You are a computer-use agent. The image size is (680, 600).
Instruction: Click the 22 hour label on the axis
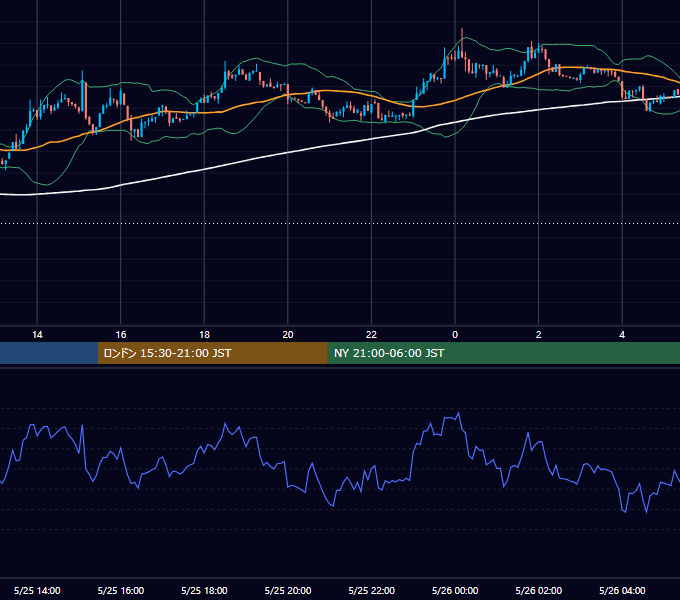[x=371, y=335]
